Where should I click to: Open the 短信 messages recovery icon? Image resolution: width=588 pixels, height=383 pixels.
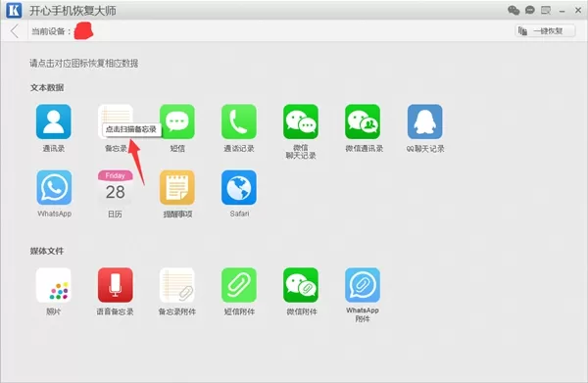pyautogui.click(x=177, y=121)
